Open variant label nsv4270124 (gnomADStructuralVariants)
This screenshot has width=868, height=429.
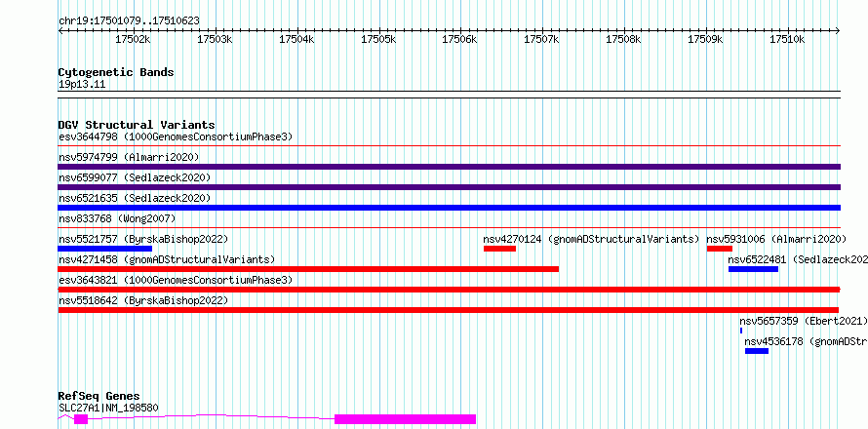pyautogui.click(x=592, y=239)
